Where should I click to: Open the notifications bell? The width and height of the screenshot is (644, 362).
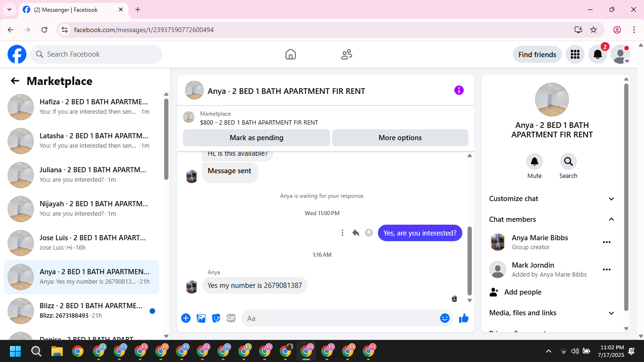597,54
